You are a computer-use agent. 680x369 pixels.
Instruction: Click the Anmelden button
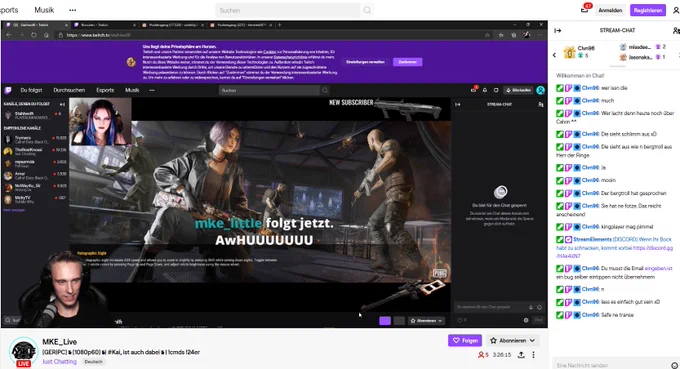pos(610,10)
